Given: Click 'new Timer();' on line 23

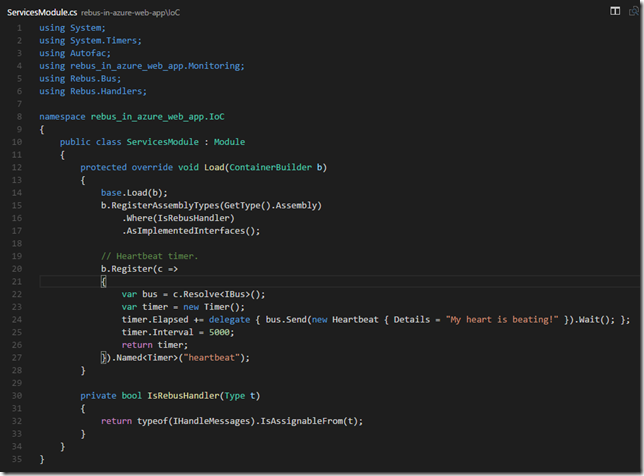Looking at the screenshot, I should pyautogui.click(x=214, y=307).
